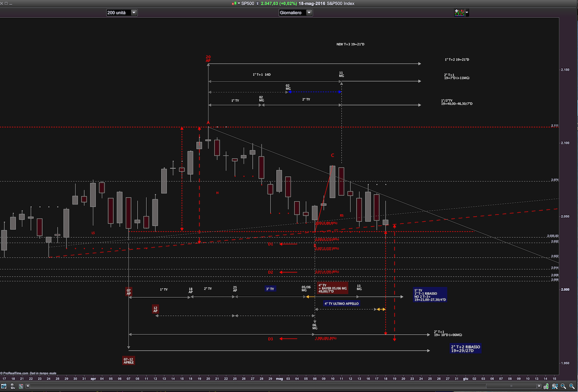This screenshot has height=392, width=578.
Task: Click the indicators/add-chart-object icon in the top toolbar
Action: (459, 13)
